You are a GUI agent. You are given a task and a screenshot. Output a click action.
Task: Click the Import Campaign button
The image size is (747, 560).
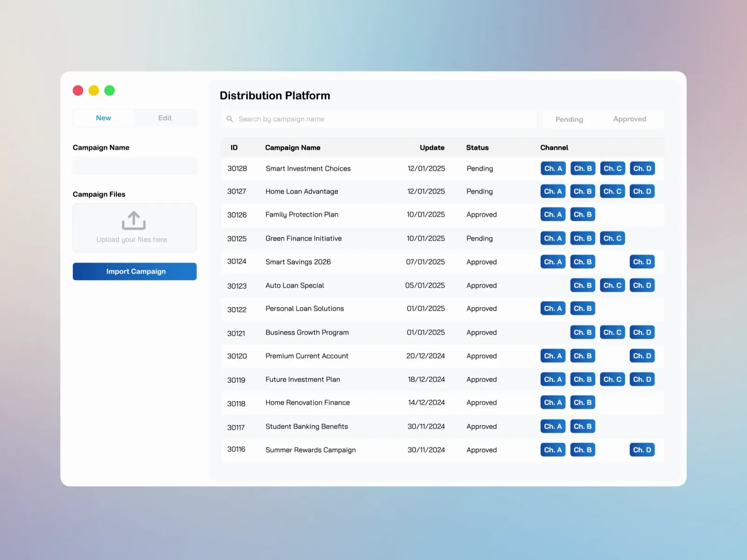coord(134,272)
